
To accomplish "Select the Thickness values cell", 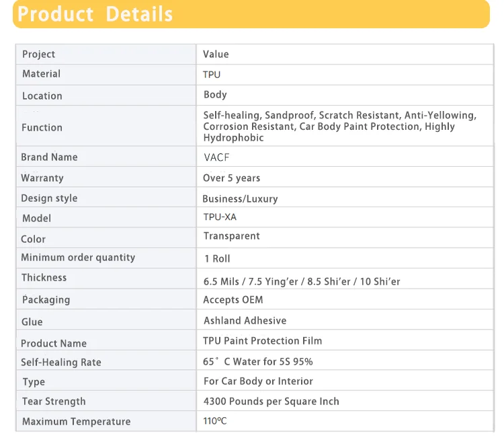I will [345, 279].
